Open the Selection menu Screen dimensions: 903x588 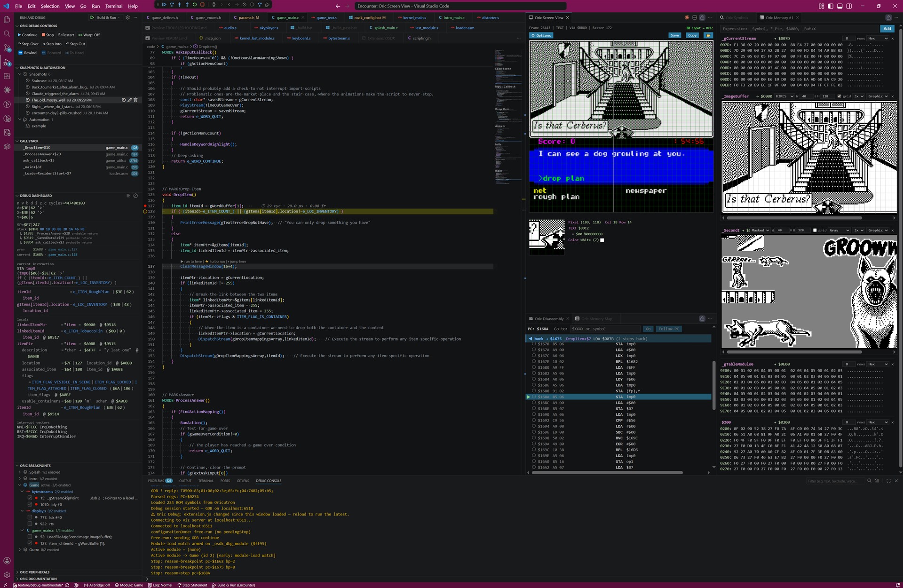(50, 6)
